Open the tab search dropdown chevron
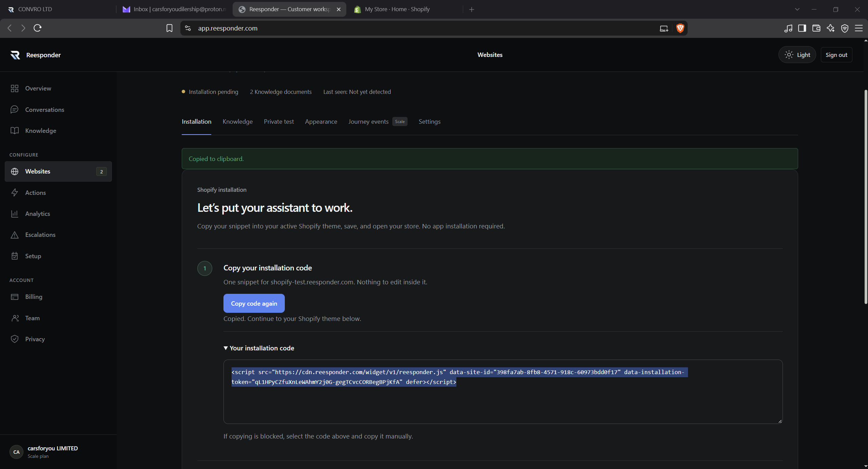Viewport: 868px width, 469px height. (x=797, y=9)
